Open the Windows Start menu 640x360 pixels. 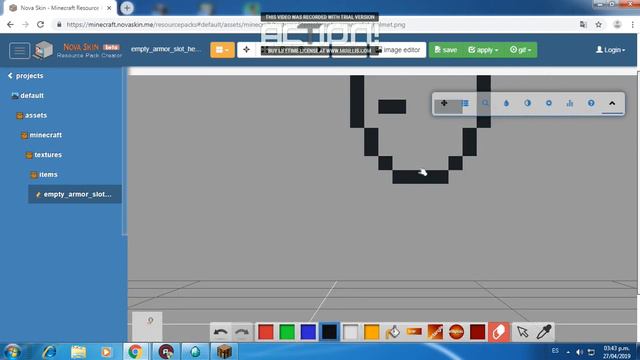coord(12,351)
